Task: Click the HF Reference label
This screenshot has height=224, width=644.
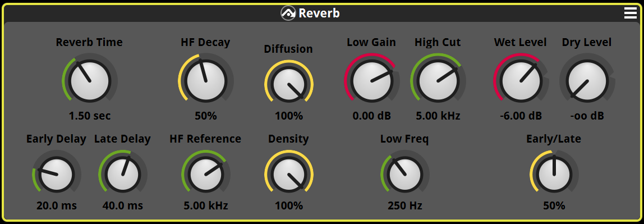Action: pos(205,139)
